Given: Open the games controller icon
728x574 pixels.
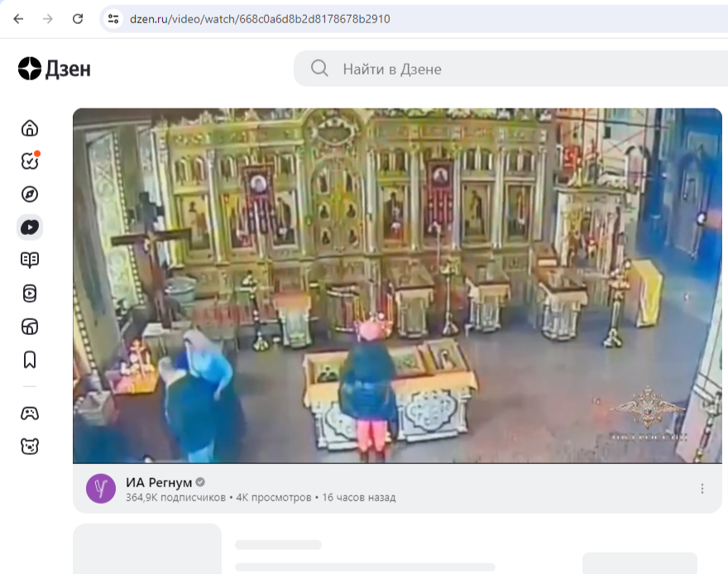Looking at the screenshot, I should [x=30, y=413].
